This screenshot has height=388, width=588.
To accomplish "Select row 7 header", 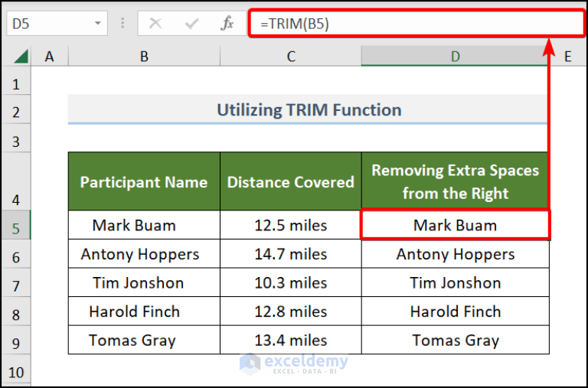I will coord(16,282).
